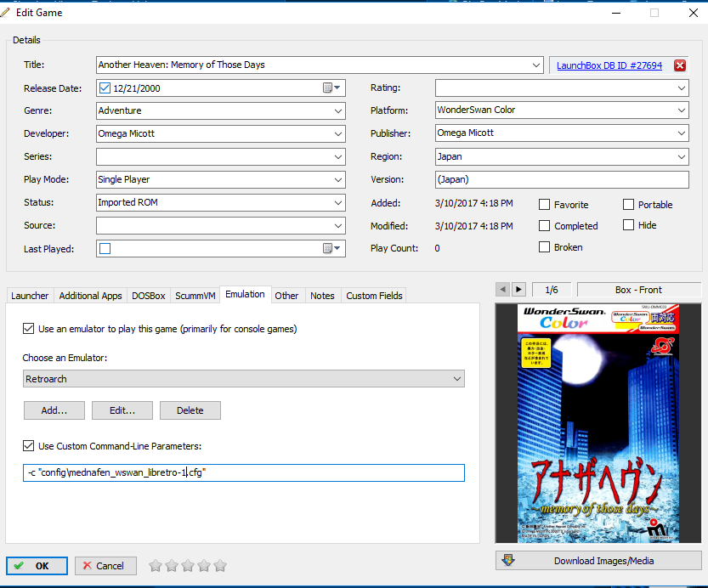
Task: Select the Emulation tab
Action: pyautogui.click(x=245, y=294)
